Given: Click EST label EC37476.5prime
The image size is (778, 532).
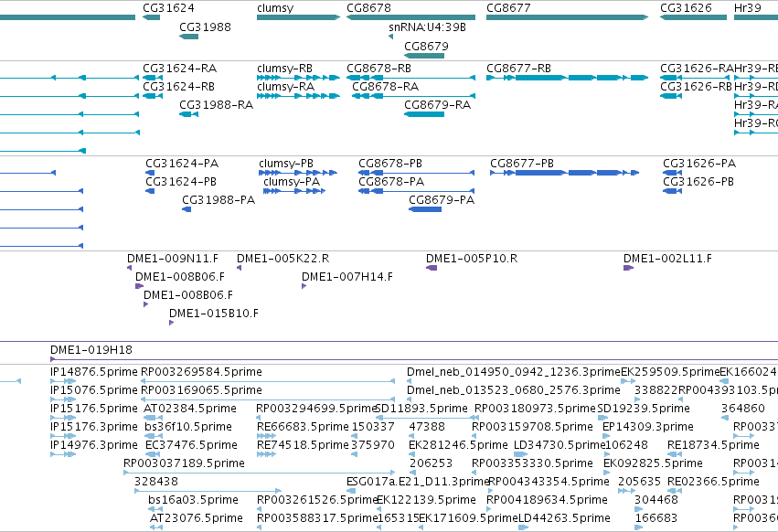Looking at the screenshot, I should click(x=191, y=446).
